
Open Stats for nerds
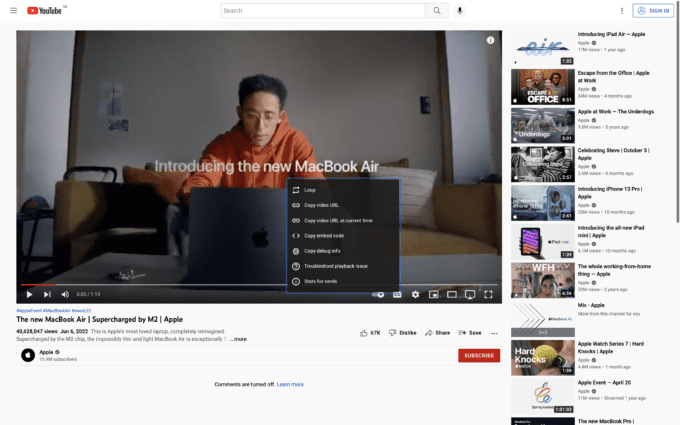click(343, 281)
